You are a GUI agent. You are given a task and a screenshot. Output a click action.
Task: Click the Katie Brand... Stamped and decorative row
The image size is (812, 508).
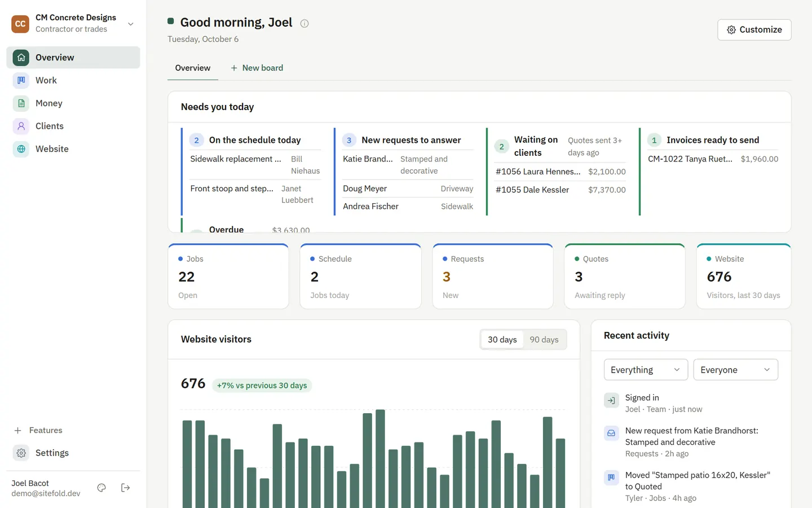(408, 165)
